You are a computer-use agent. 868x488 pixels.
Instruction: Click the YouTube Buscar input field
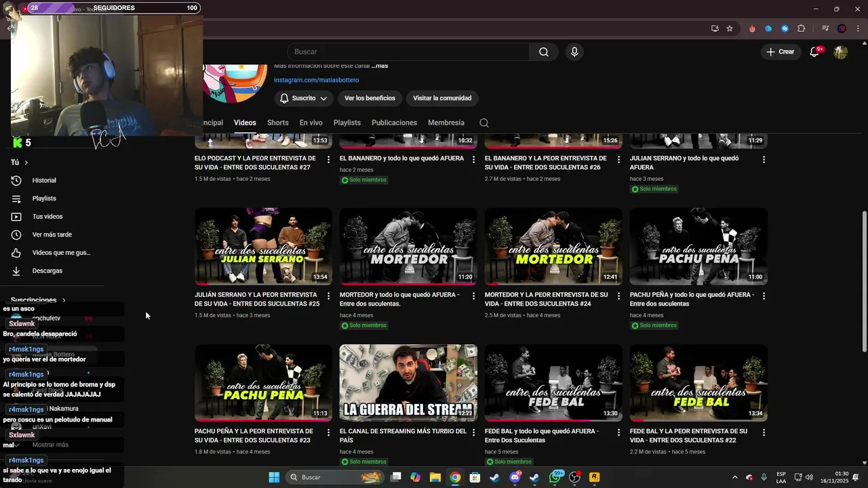click(x=408, y=52)
